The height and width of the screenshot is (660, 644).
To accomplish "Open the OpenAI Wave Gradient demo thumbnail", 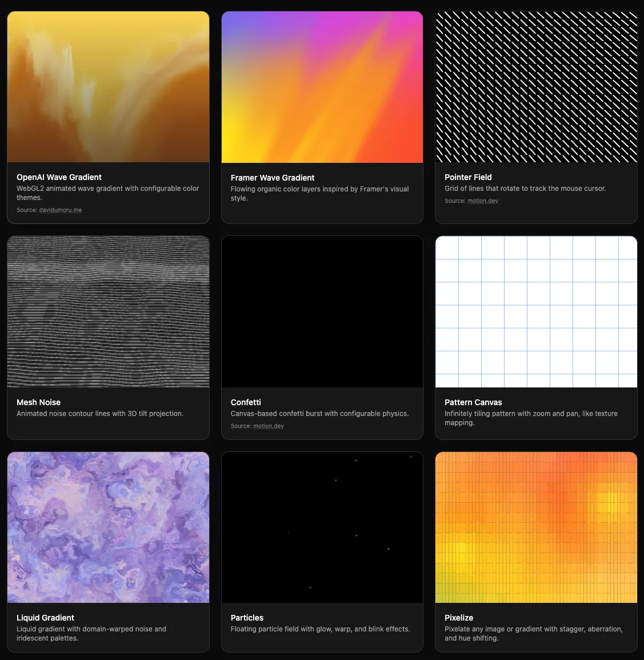I will click(x=108, y=86).
